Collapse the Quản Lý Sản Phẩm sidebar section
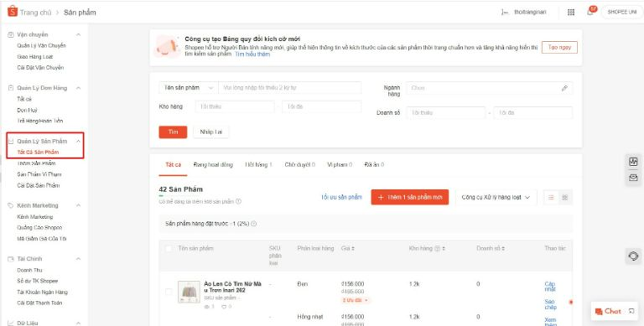Screen dimensions: 644x326 (x=78, y=141)
